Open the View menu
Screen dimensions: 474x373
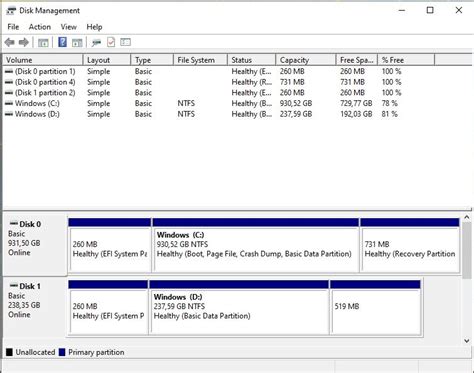(69, 27)
